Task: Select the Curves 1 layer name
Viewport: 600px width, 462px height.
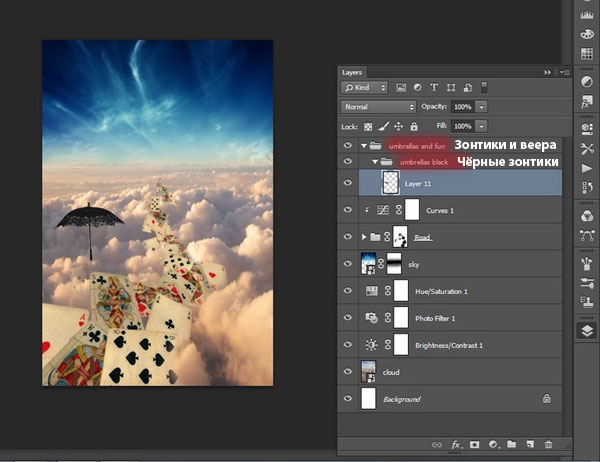Action: point(440,211)
